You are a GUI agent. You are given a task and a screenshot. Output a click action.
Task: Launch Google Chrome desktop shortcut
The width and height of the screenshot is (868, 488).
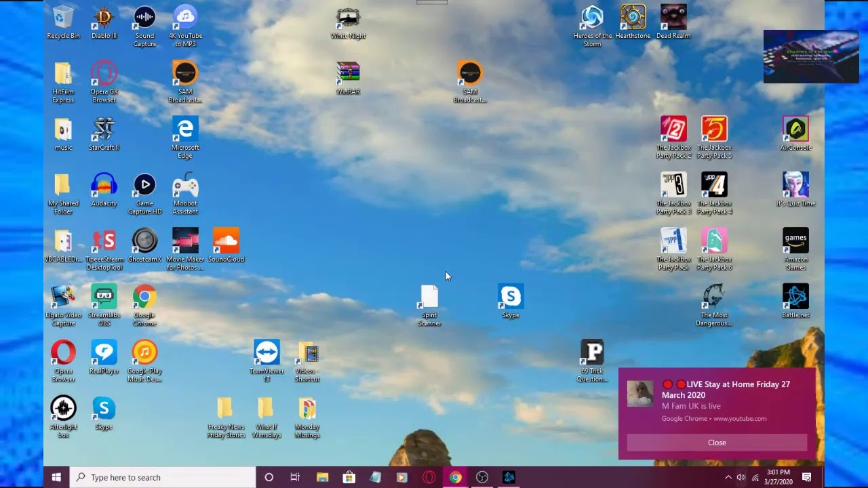(144, 306)
